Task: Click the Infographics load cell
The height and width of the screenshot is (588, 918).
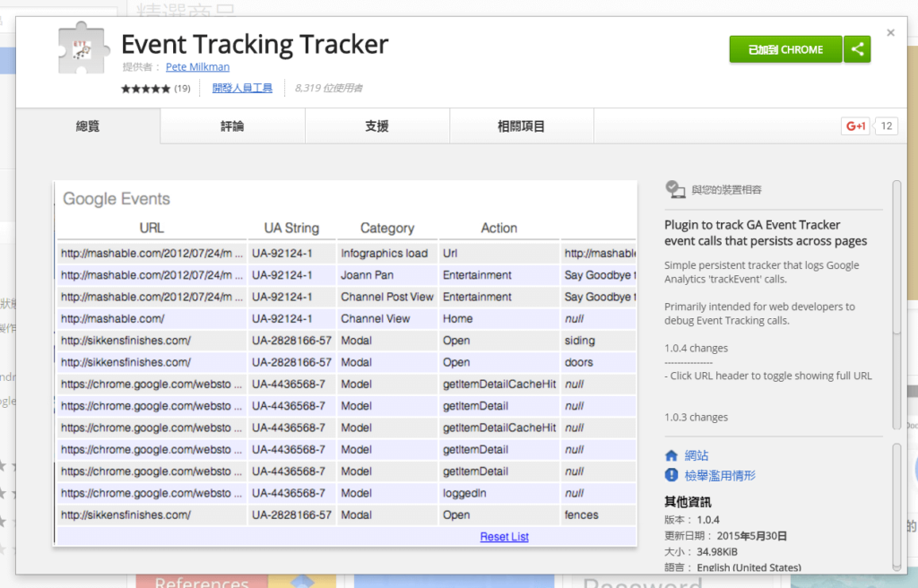Action: 387,253
